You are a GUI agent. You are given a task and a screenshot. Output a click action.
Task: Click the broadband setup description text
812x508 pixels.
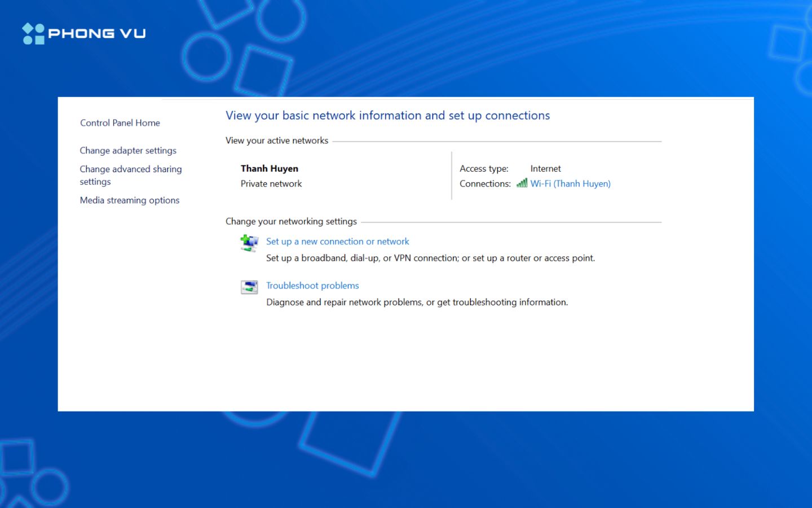(430, 258)
